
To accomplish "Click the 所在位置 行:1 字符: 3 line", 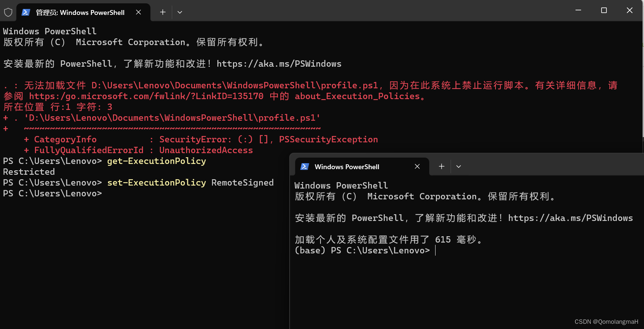I will pos(58,107).
